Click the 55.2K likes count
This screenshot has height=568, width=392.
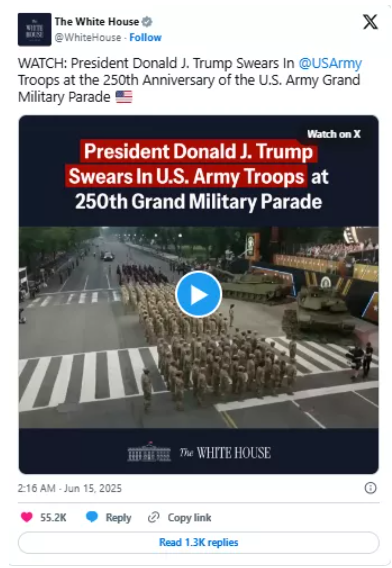53,518
